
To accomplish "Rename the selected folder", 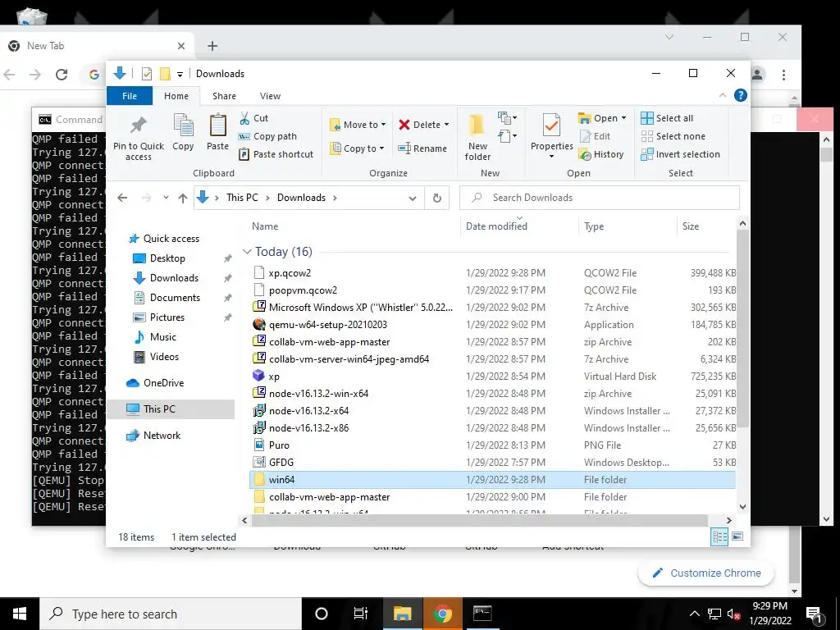I will pos(422,148).
